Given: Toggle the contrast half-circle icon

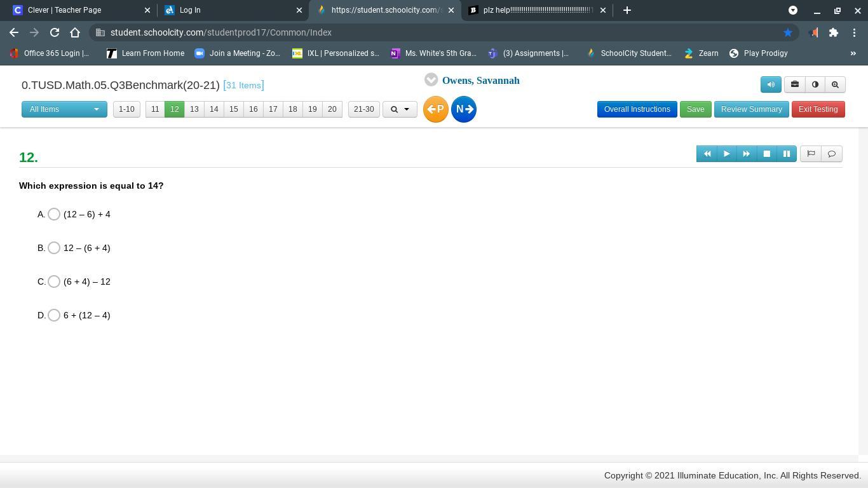Looking at the screenshot, I should (815, 85).
